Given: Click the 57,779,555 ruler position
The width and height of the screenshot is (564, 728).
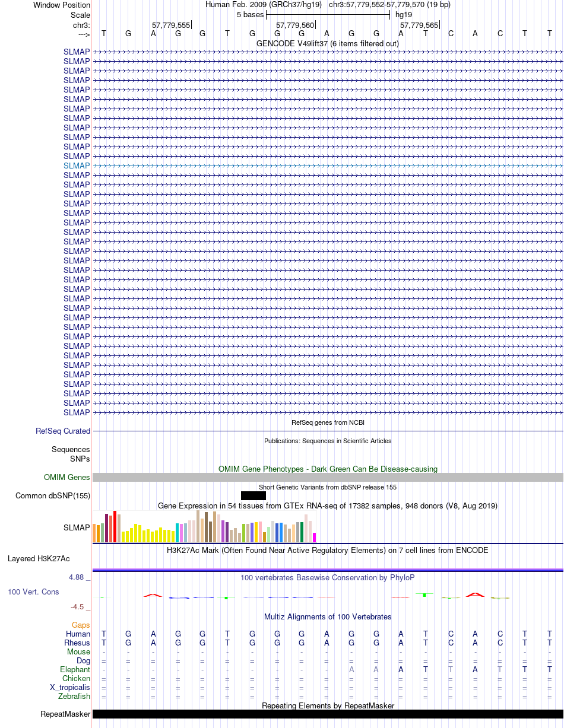Looking at the screenshot, I should click(x=171, y=25).
